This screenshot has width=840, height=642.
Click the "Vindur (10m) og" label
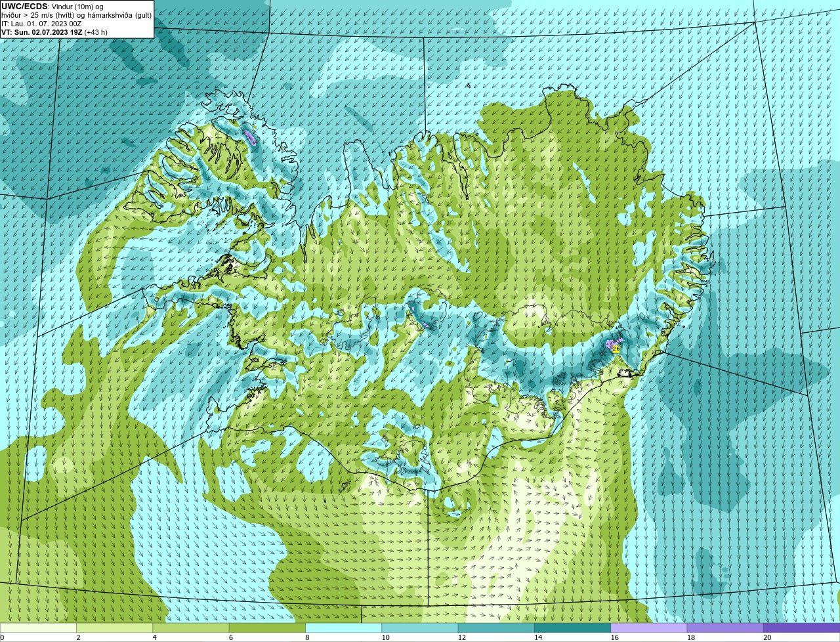point(77,6)
